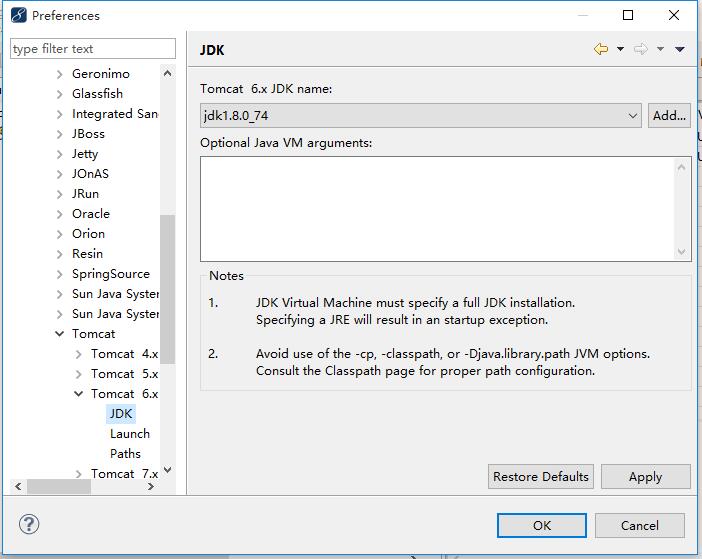702x559 pixels.
Task: Click the type filter text field
Action: pos(93,48)
